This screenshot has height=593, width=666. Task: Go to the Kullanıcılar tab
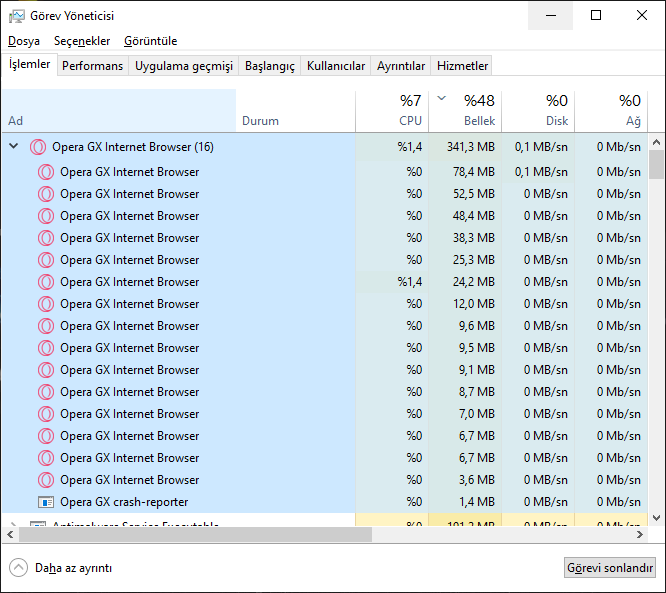[x=336, y=66]
